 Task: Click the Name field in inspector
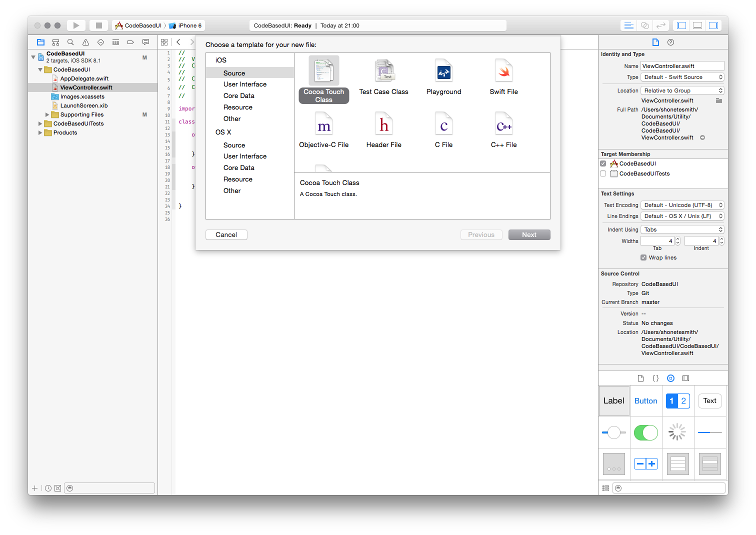pos(682,66)
